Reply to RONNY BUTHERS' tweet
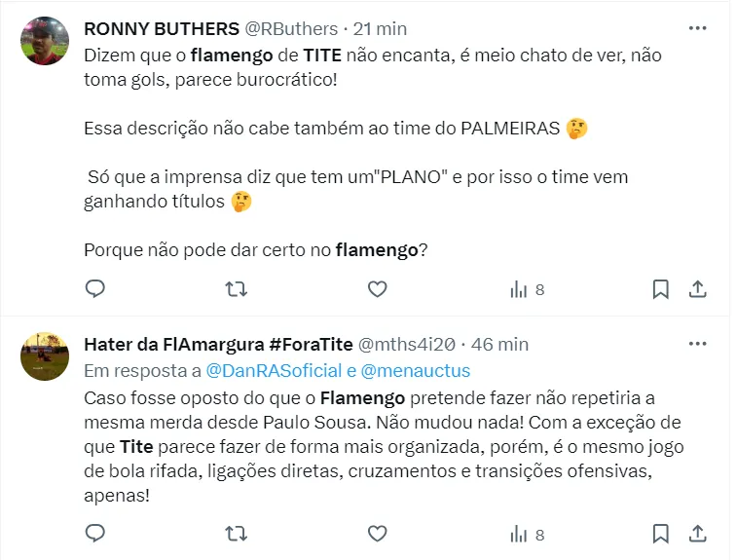 click(x=95, y=289)
